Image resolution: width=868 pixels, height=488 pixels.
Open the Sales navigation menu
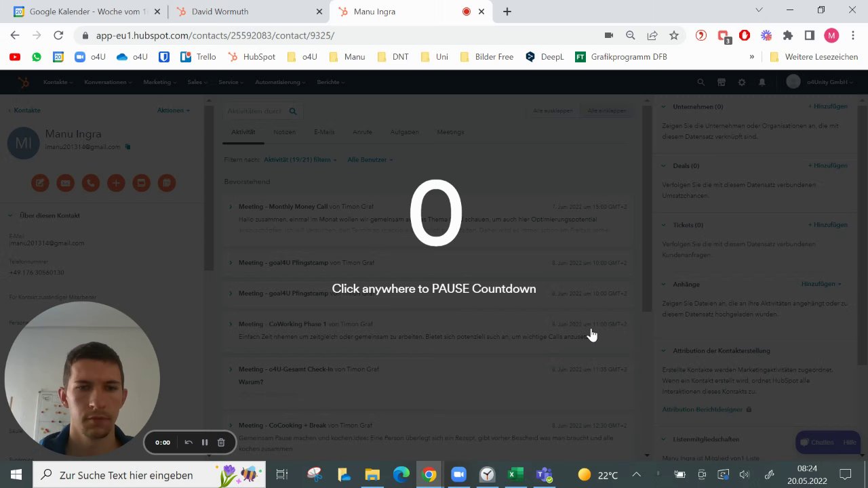tap(197, 82)
